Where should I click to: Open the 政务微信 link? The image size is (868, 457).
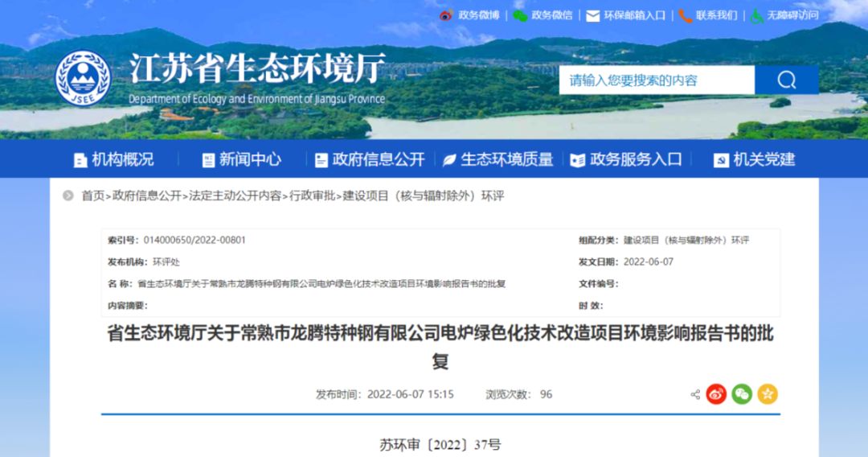coord(552,15)
